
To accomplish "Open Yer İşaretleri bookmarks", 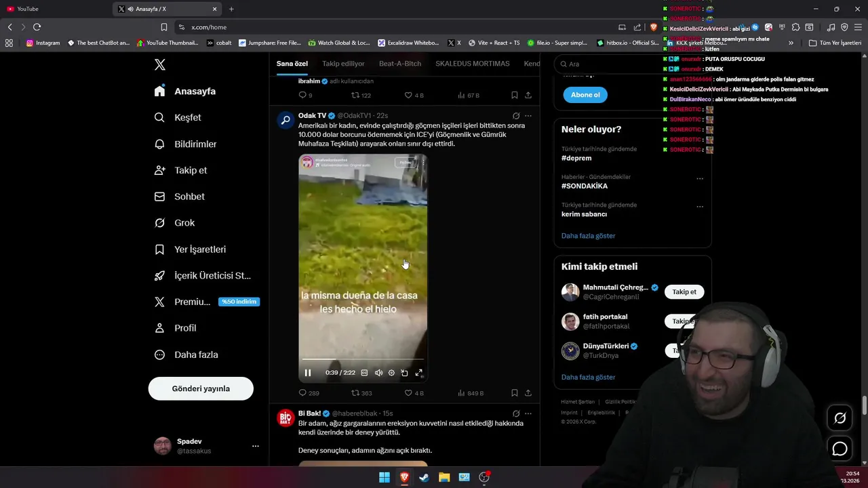I will tap(190, 249).
